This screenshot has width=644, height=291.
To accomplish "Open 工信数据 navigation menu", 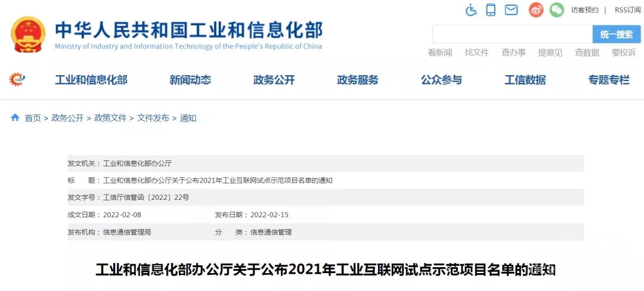I will [x=525, y=80].
